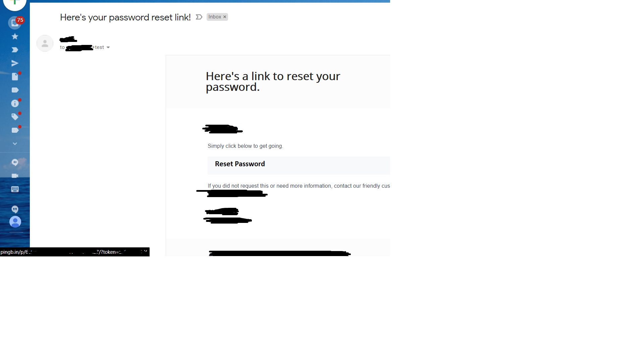Open the chat bubble icon in sidebar

tap(15, 162)
